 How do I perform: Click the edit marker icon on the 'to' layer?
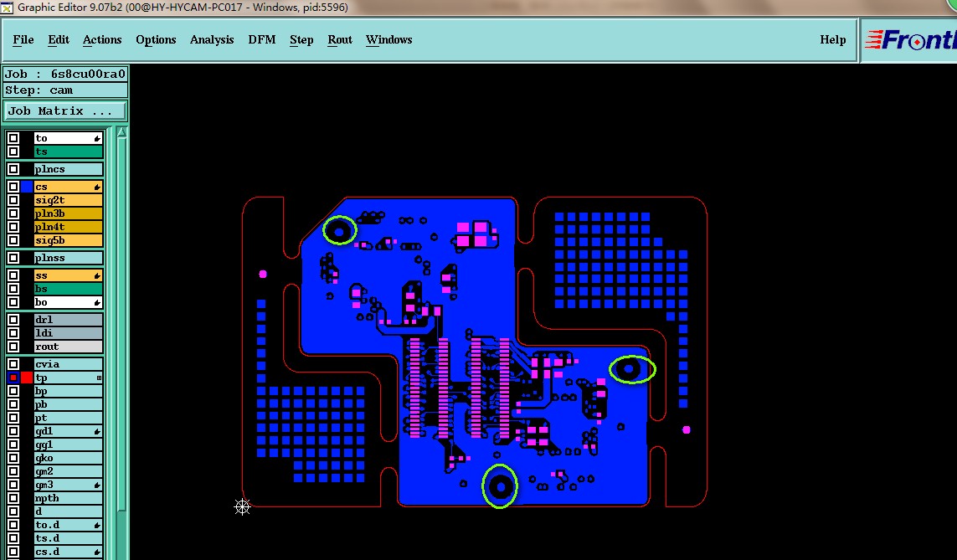click(97, 138)
